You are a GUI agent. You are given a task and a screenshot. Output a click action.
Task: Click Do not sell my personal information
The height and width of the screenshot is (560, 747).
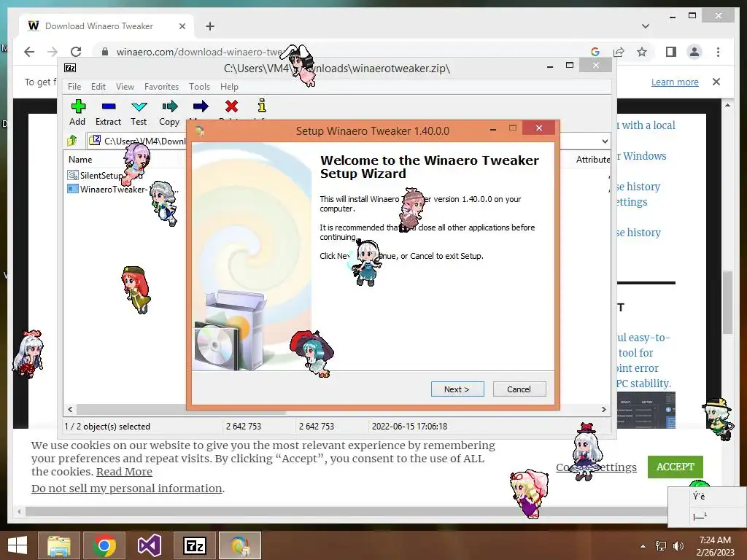coord(127,489)
